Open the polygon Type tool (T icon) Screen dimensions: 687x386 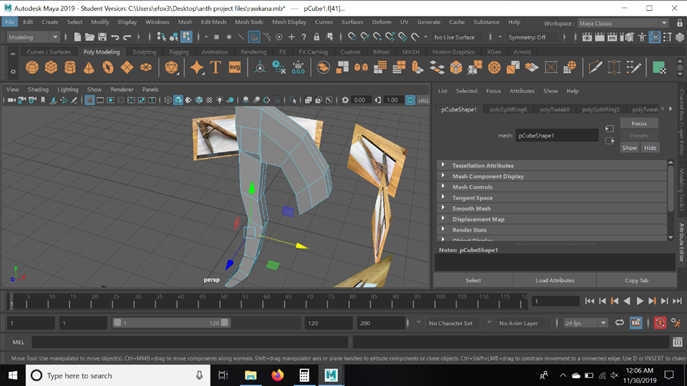click(x=216, y=67)
